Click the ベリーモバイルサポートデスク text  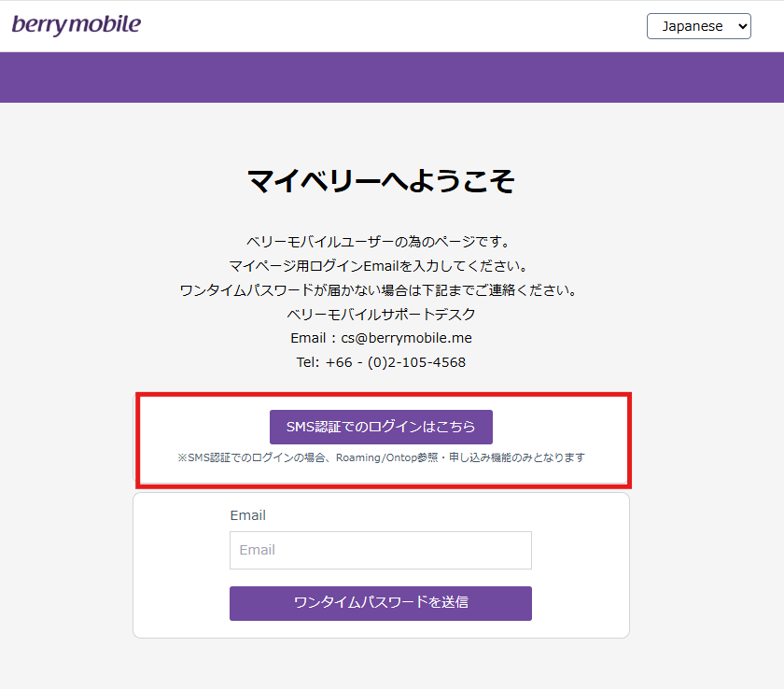(381, 314)
